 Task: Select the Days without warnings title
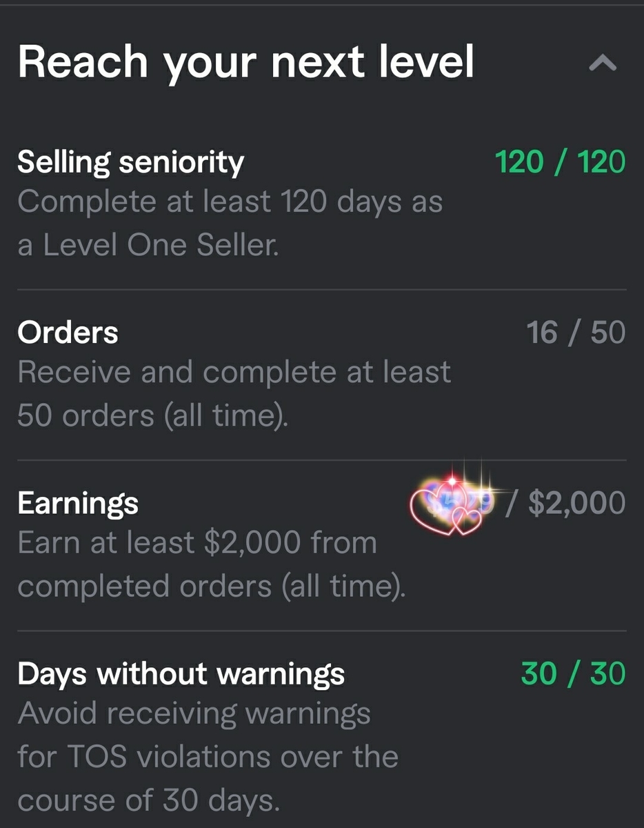(181, 673)
